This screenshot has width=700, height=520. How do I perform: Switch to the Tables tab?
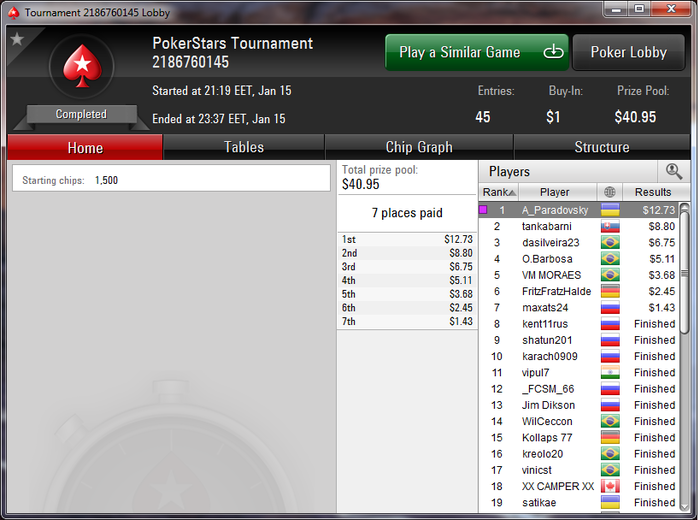[244, 147]
